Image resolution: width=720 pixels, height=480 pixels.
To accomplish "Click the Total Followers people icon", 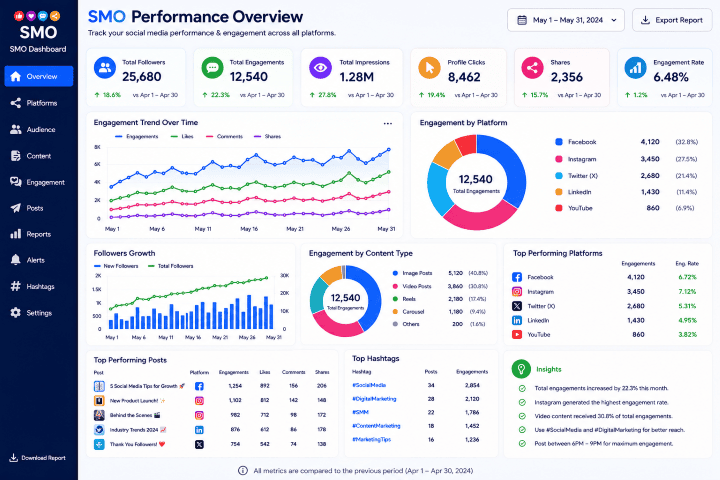I will pyautogui.click(x=105, y=68).
